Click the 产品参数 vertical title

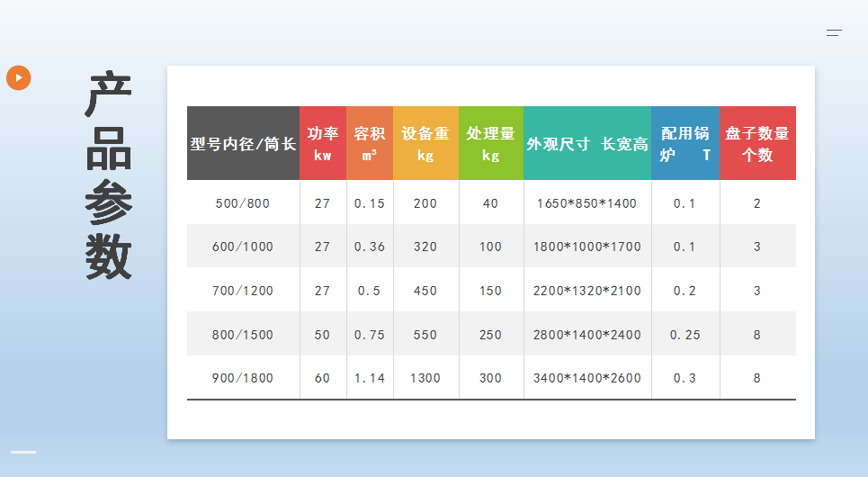coord(109,175)
